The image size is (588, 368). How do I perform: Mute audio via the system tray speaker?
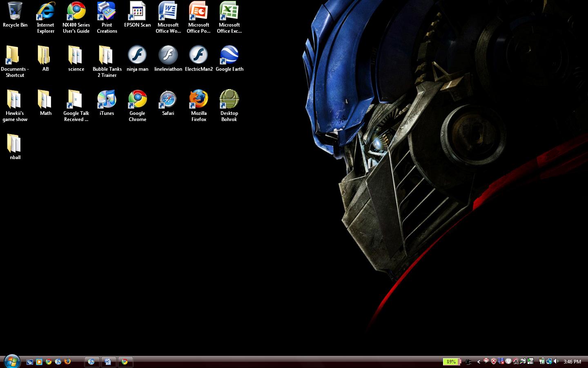pyautogui.click(x=555, y=361)
